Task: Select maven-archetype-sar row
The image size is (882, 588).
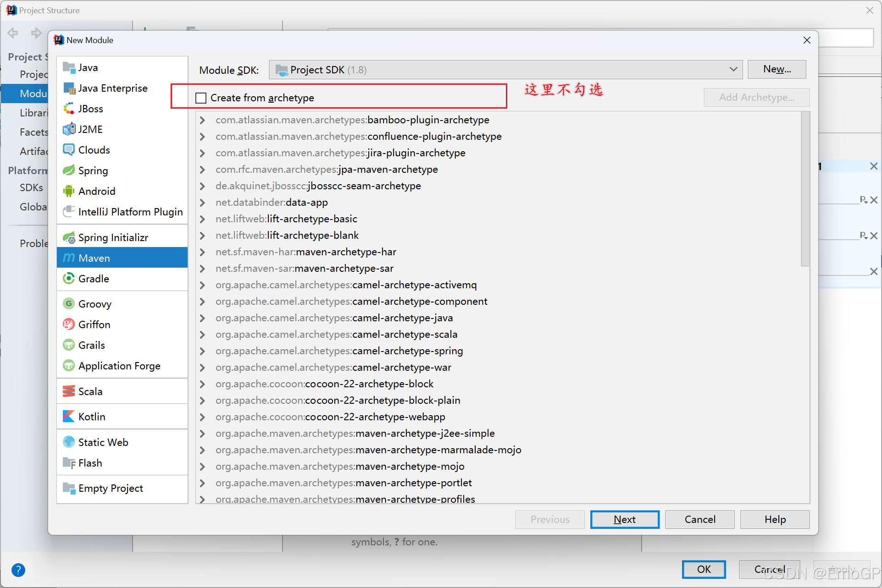Action: click(x=498, y=269)
